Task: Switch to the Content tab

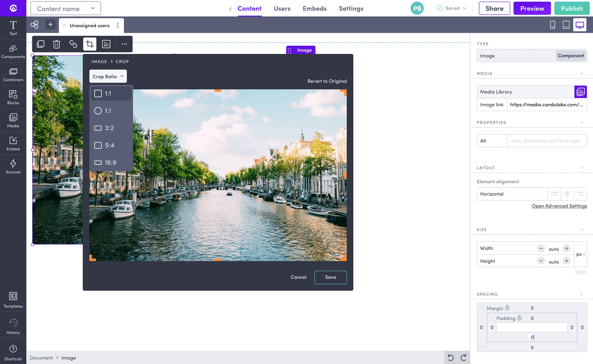Action: pos(249,8)
